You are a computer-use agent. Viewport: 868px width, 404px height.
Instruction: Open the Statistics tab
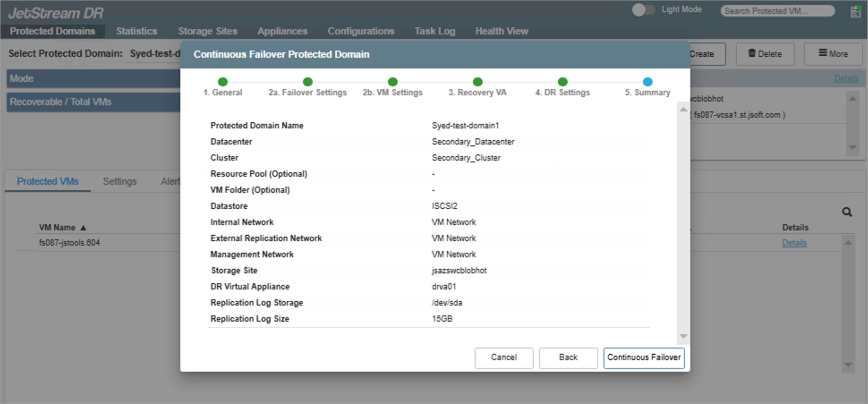136,31
